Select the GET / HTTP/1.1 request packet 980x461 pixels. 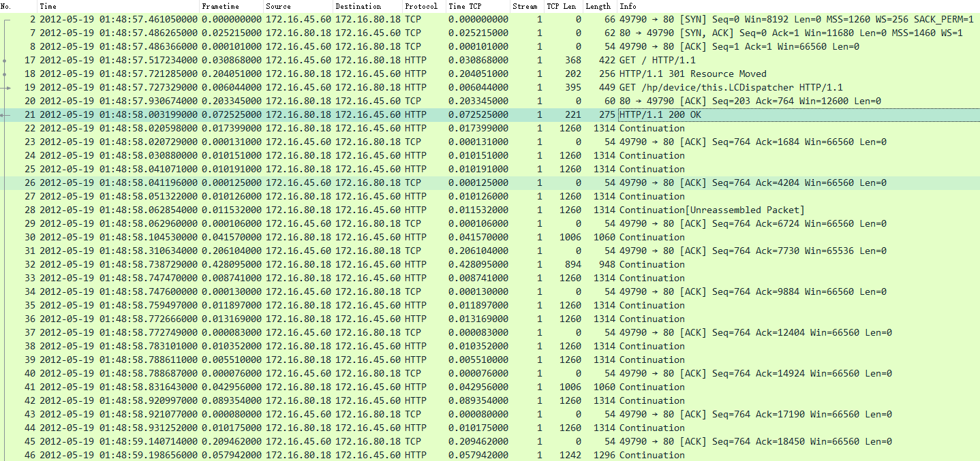(x=341, y=60)
